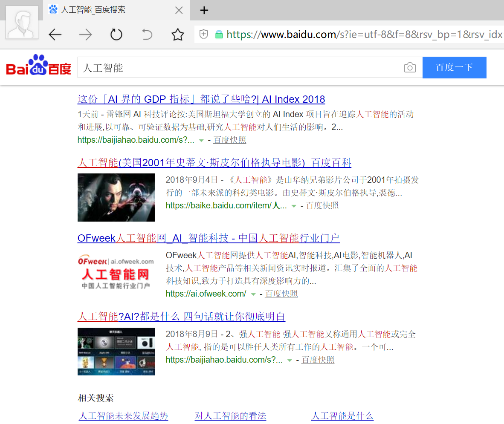Open a new tab with the plus button
Screen dimensions: 504x424
point(204,10)
